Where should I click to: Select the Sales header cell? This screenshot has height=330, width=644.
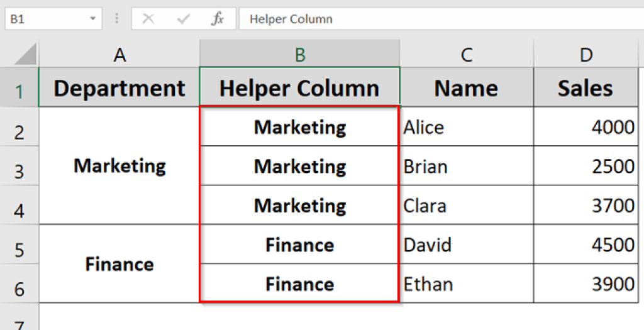pyautogui.click(x=586, y=89)
